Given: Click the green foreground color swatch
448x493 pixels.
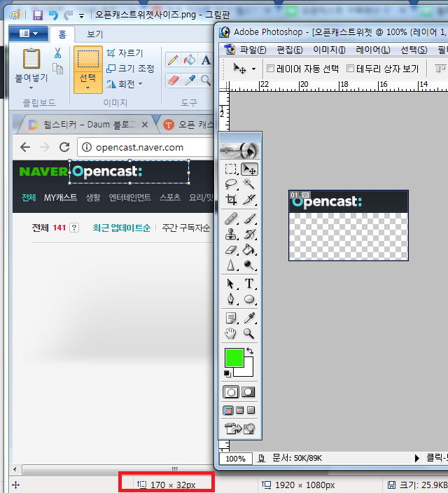Looking at the screenshot, I should [234, 357].
